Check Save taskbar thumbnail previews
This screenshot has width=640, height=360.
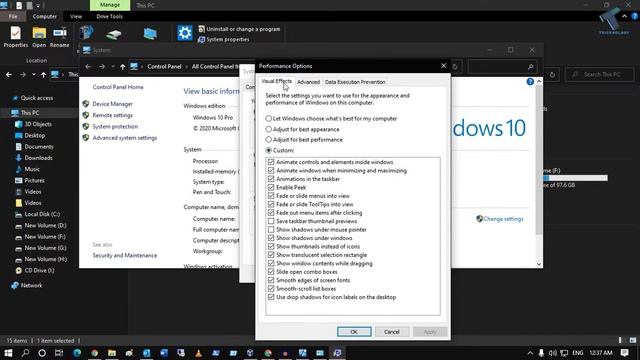click(x=271, y=221)
